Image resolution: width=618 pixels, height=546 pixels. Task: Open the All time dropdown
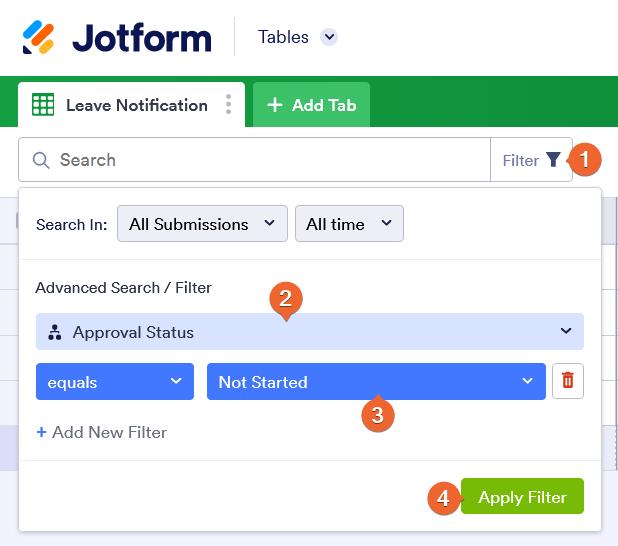coord(349,224)
